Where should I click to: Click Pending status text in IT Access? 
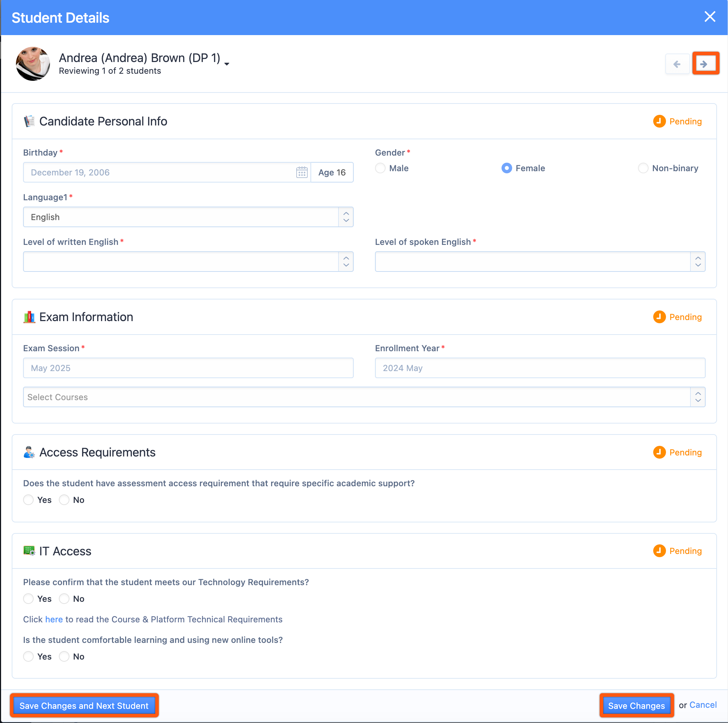[x=685, y=551]
